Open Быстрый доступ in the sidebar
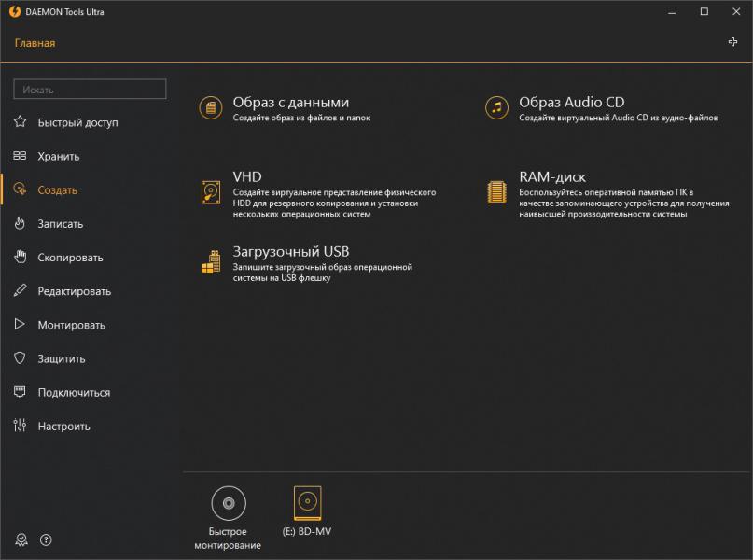The image size is (753, 560). click(x=77, y=122)
